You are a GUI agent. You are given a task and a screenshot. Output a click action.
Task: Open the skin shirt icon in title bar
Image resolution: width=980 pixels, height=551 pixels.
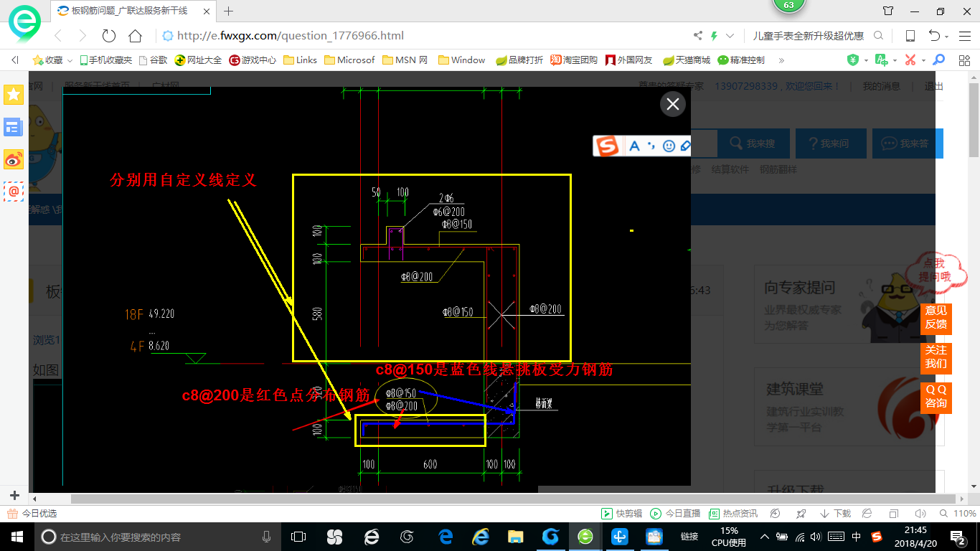click(888, 11)
